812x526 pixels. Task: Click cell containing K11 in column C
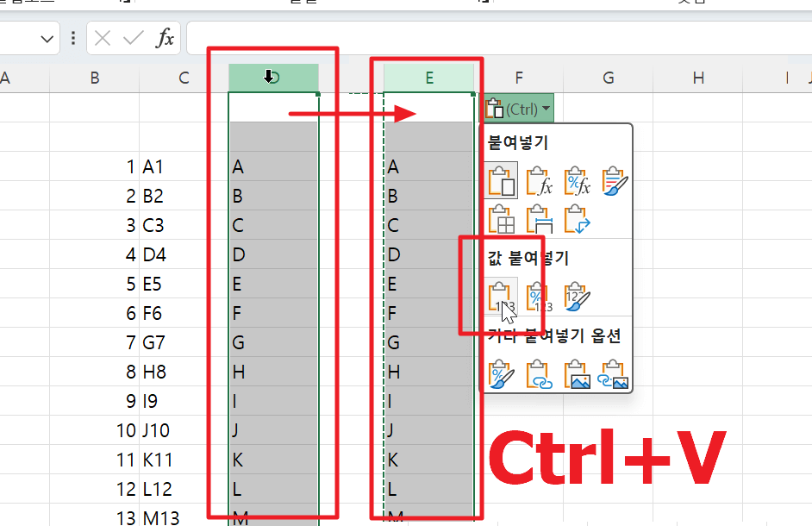[184, 460]
